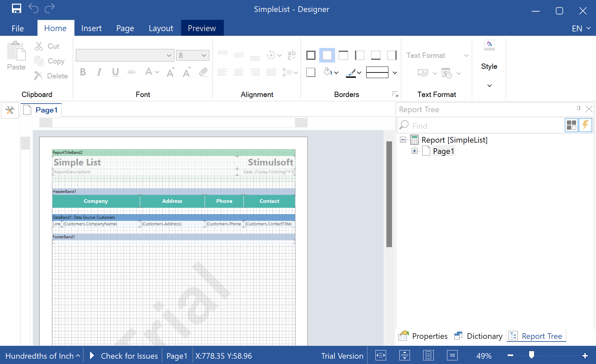596x364 pixels.
Task: Toggle the lightning bolt button in Report Tree
Action: click(585, 125)
